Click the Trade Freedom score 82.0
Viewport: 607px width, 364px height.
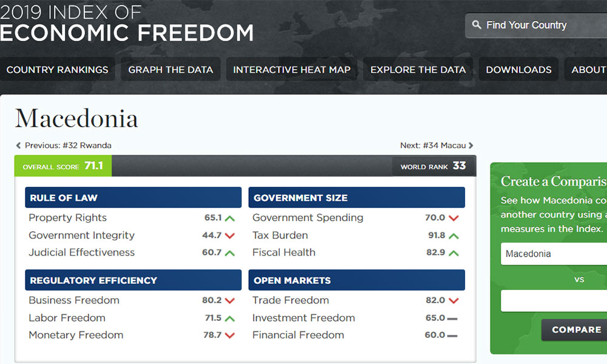435,300
